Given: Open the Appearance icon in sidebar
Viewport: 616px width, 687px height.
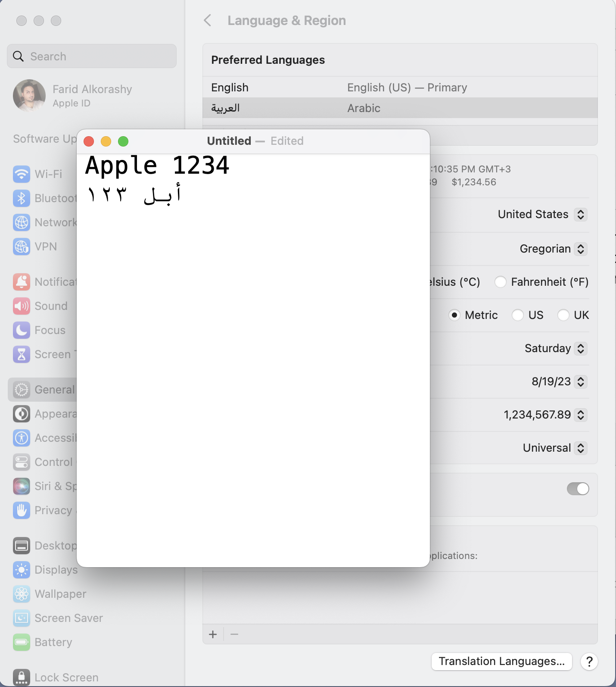Looking at the screenshot, I should pos(22,414).
